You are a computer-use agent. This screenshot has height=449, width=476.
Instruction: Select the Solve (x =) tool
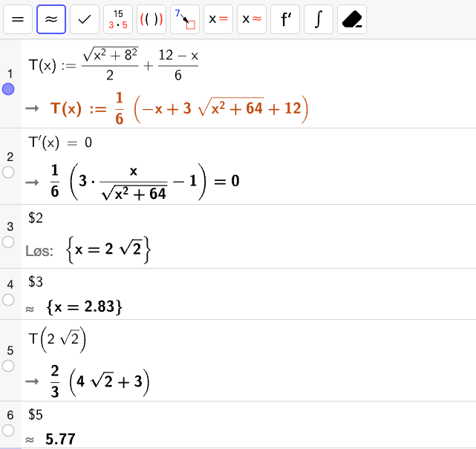point(218,19)
